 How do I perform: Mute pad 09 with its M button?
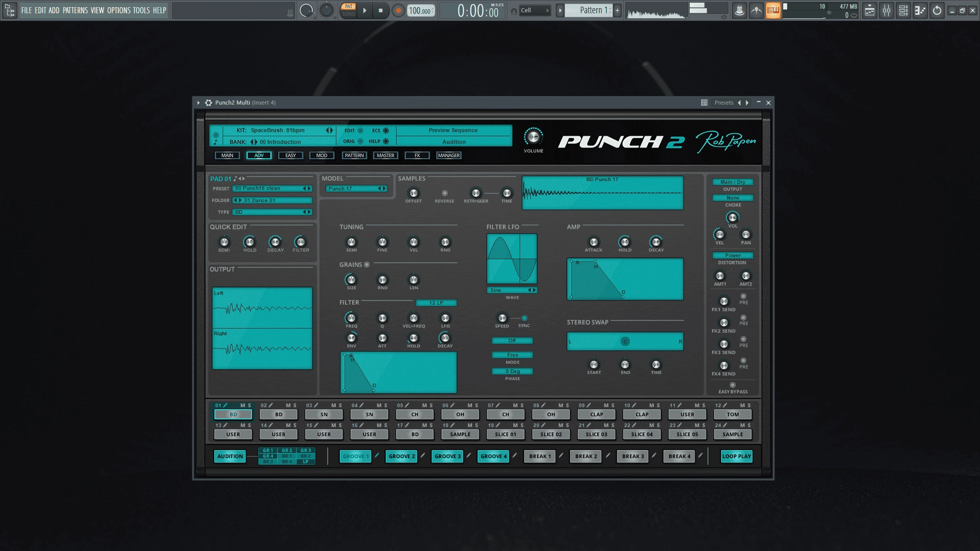(606, 406)
